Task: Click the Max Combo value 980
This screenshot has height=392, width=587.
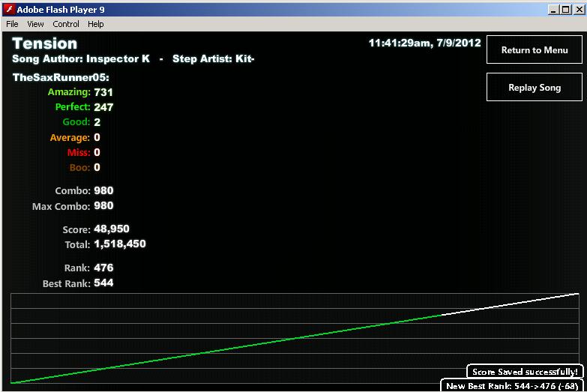Action: click(x=103, y=205)
